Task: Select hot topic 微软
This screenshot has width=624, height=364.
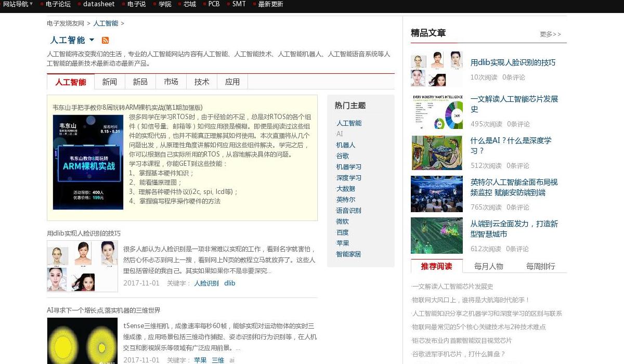Action: click(343, 222)
